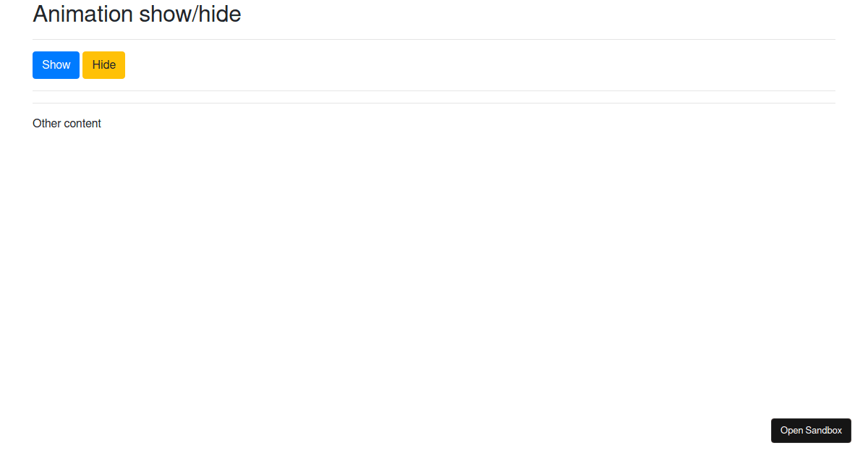This screenshot has height=456, width=868.
Task: Click the "Other content" text
Action: 67,123
